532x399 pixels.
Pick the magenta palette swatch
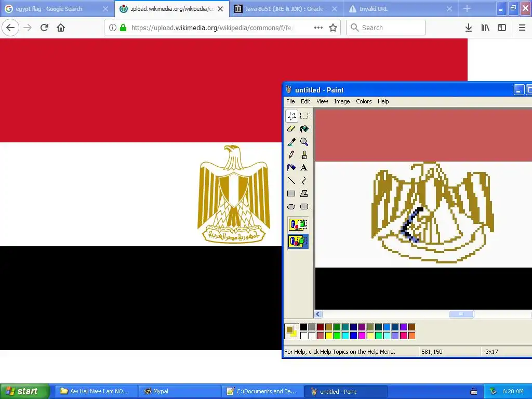coord(362,335)
